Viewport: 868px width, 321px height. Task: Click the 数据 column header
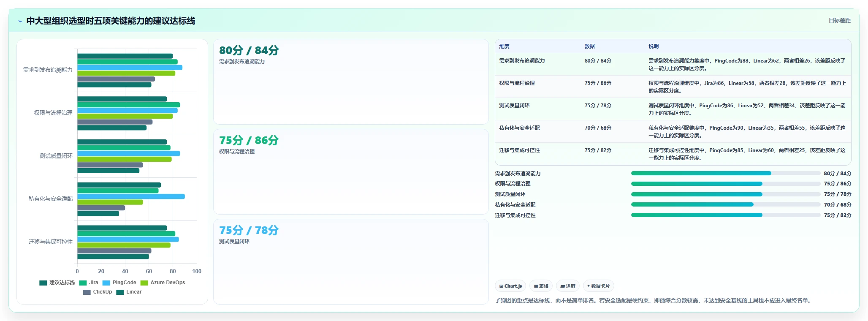point(589,46)
